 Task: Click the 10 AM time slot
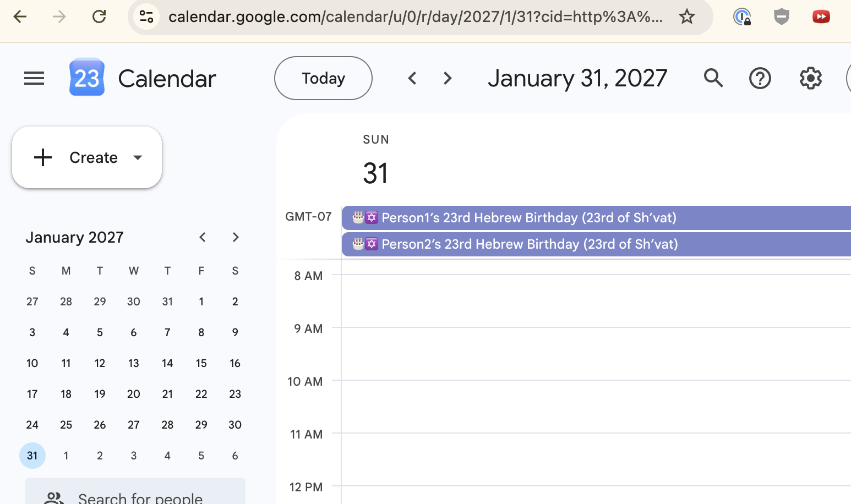coord(596,407)
